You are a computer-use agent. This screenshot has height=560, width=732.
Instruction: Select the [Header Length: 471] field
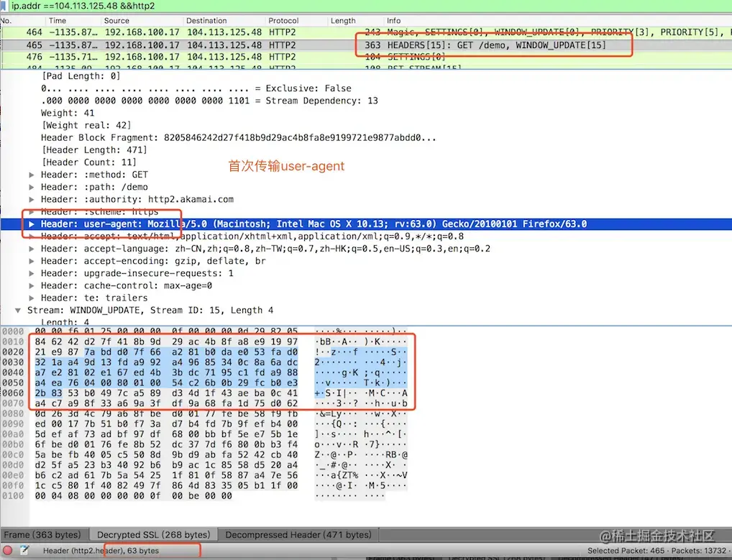coord(94,150)
